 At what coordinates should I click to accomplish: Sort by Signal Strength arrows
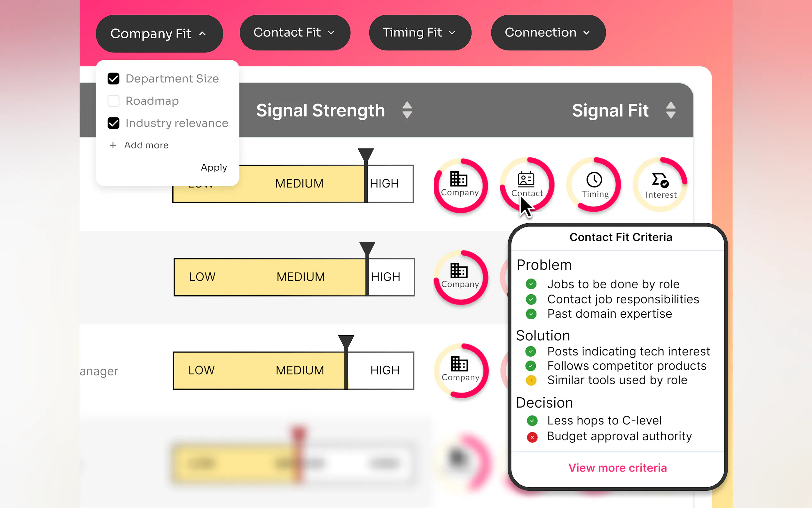407,110
